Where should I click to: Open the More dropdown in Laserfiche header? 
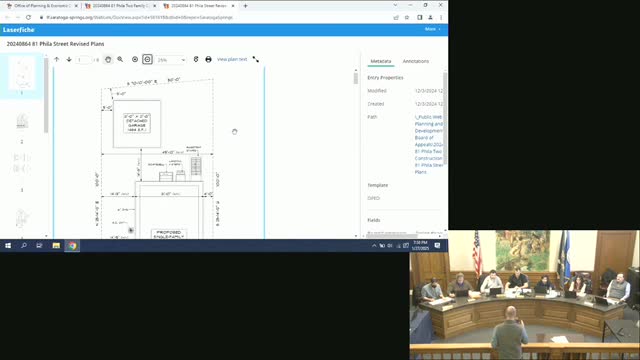coord(432,29)
